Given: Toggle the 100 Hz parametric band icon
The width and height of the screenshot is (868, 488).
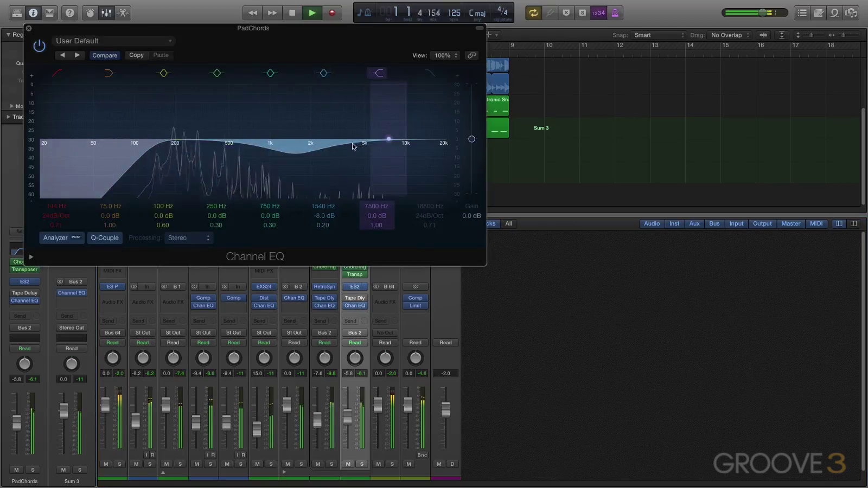Looking at the screenshot, I should (x=163, y=73).
